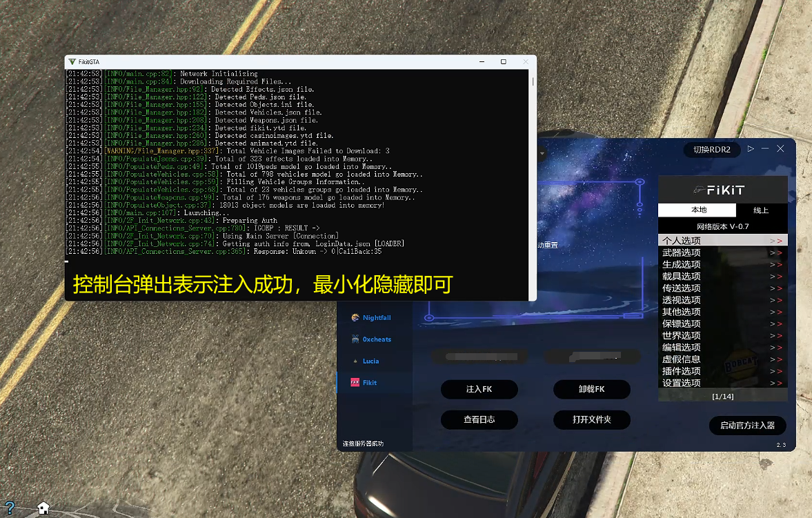This screenshot has height=518, width=812.
Task: Click the 切换RDR2 button
Action: (711, 150)
